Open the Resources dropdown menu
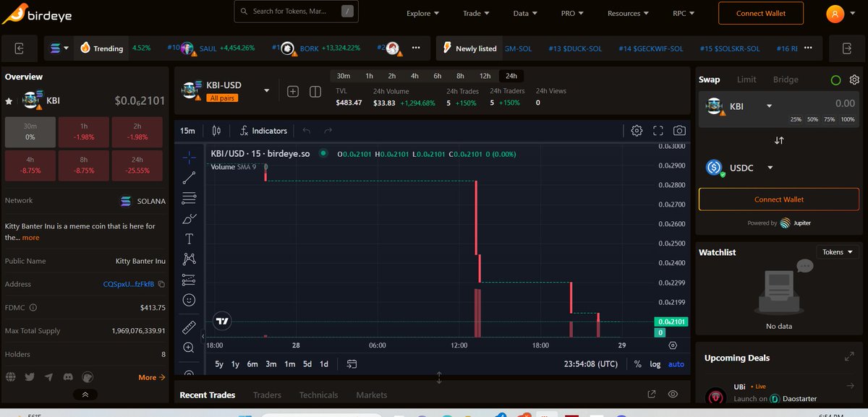 [628, 13]
